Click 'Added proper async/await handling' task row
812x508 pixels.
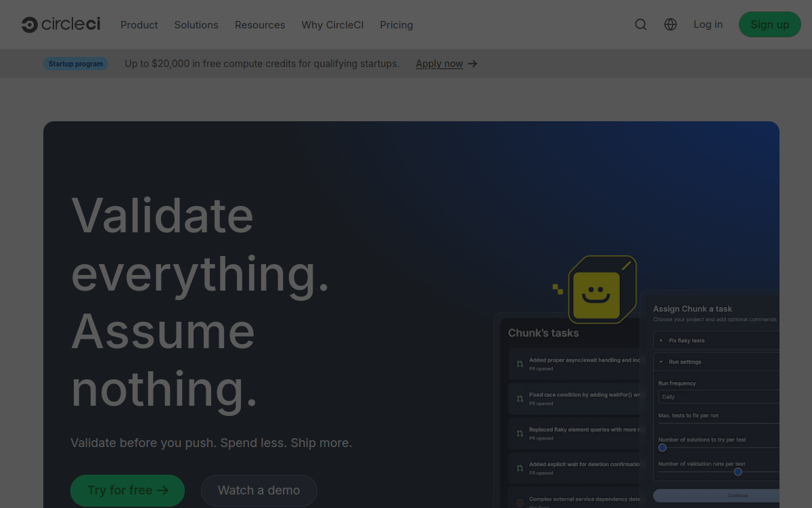[574, 364]
